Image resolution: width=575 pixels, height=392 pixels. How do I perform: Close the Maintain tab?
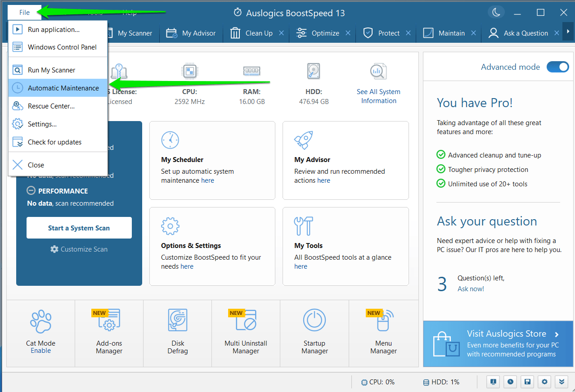point(473,33)
